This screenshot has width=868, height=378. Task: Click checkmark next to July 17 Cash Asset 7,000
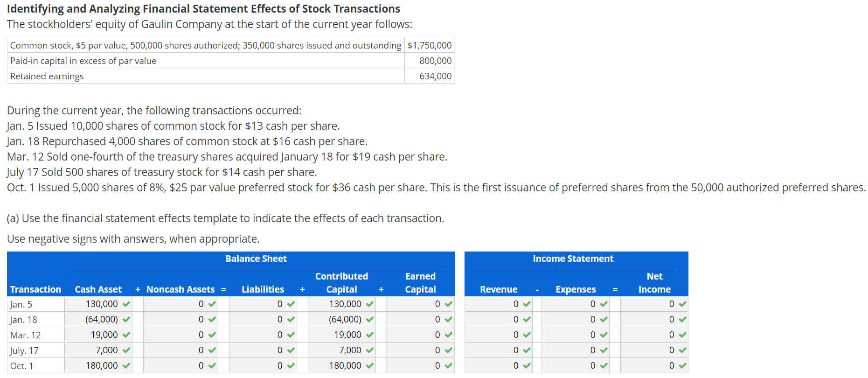[x=126, y=350]
